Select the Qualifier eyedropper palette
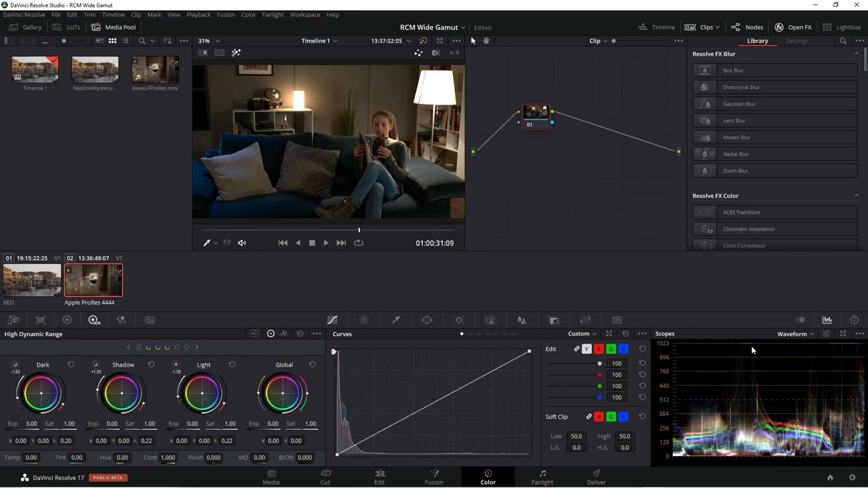 pos(396,320)
